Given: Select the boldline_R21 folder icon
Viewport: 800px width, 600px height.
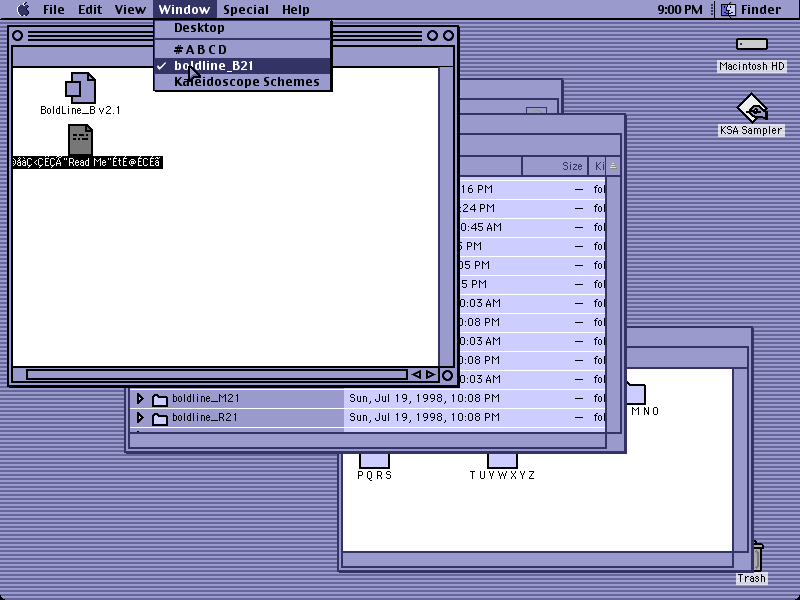Looking at the screenshot, I should click(x=160, y=418).
